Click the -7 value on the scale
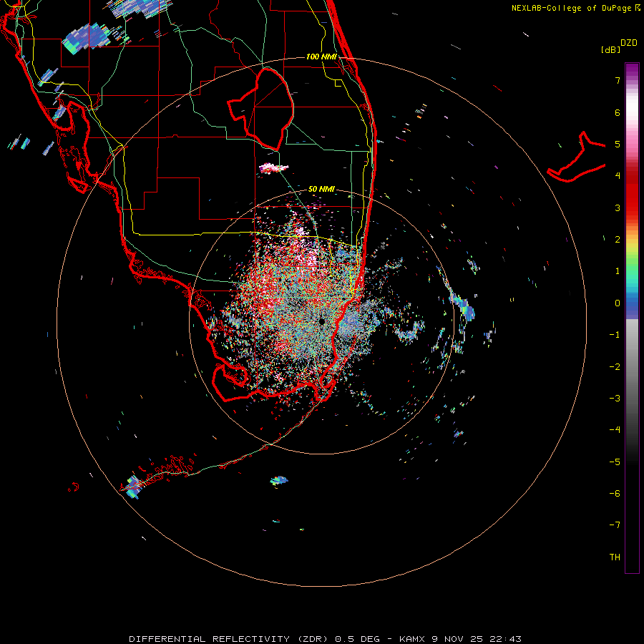This screenshot has width=644, height=644. [615, 525]
